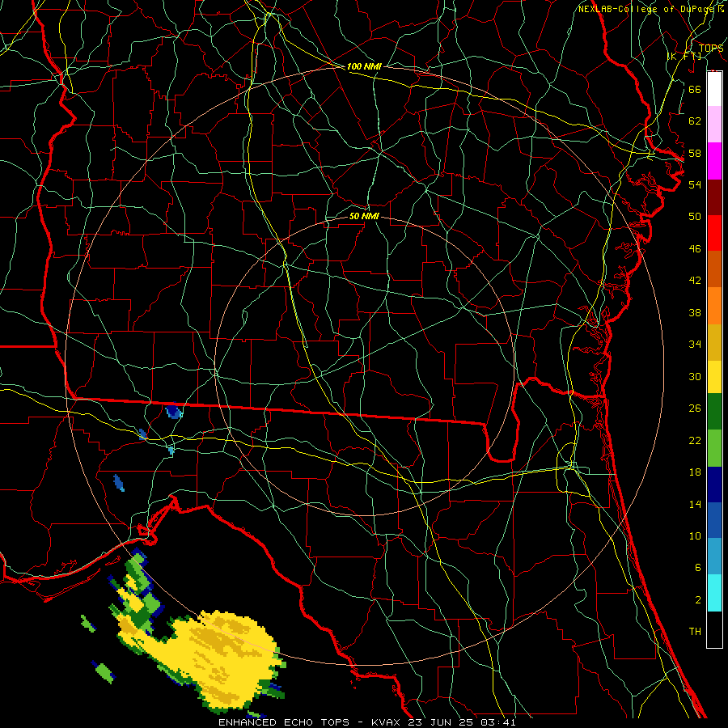Select the bright red legend swatch

pyautogui.click(x=714, y=233)
